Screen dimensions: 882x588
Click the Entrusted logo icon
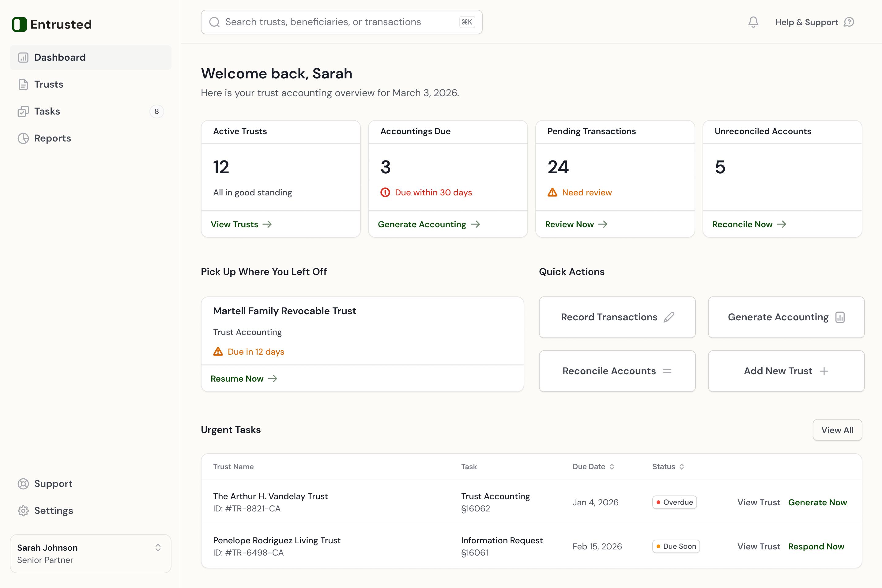[20, 24]
